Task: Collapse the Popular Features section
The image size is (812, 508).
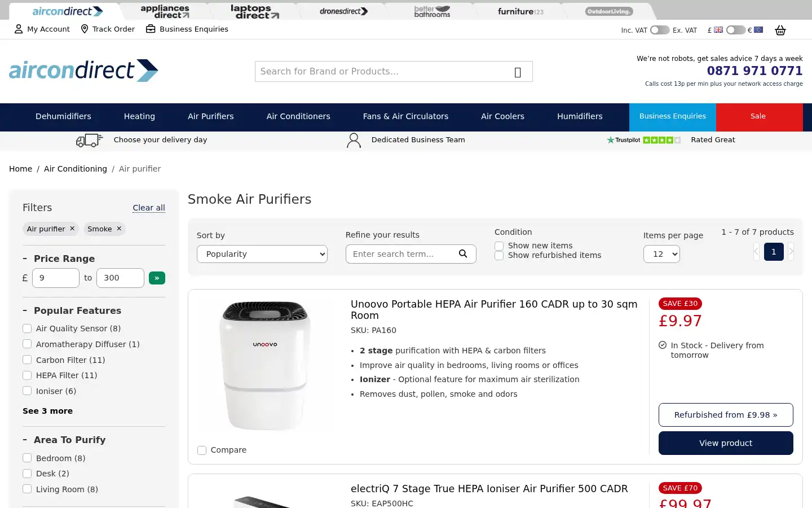Action: pyautogui.click(x=72, y=310)
